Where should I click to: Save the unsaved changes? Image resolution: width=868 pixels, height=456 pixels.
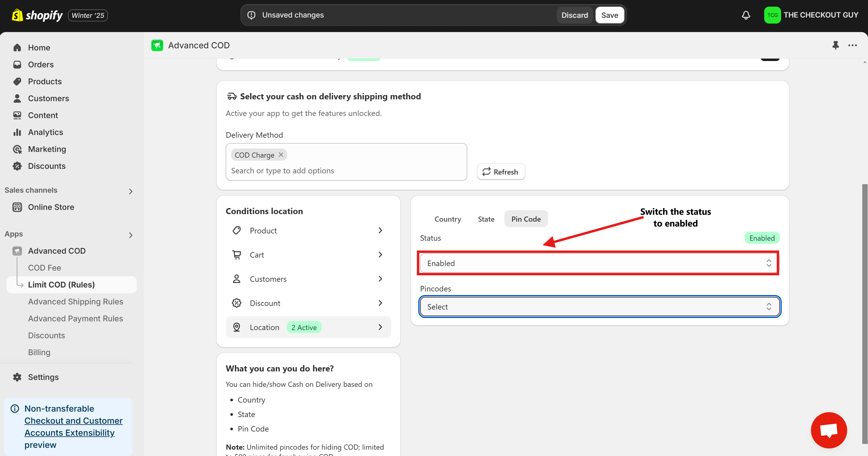[x=610, y=15]
